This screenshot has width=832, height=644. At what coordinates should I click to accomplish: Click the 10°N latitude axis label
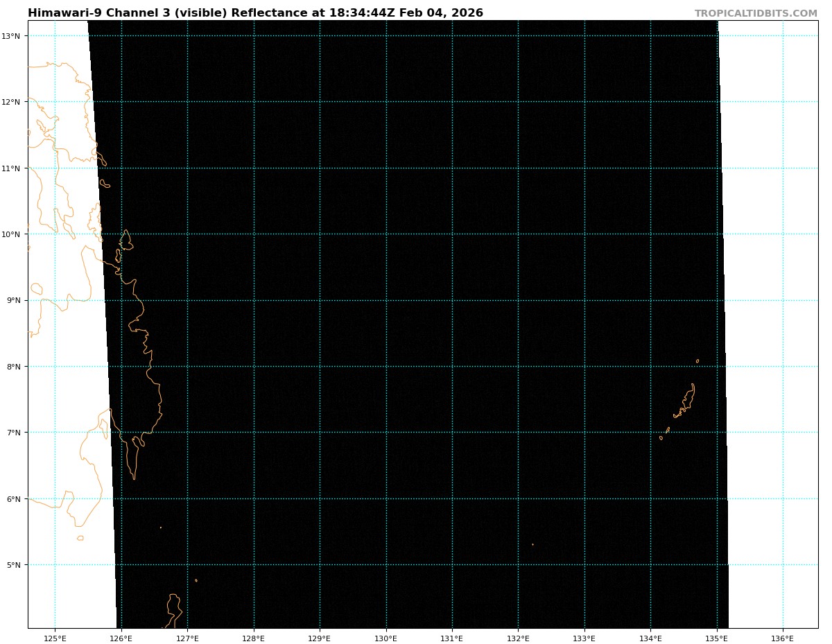[x=14, y=234]
